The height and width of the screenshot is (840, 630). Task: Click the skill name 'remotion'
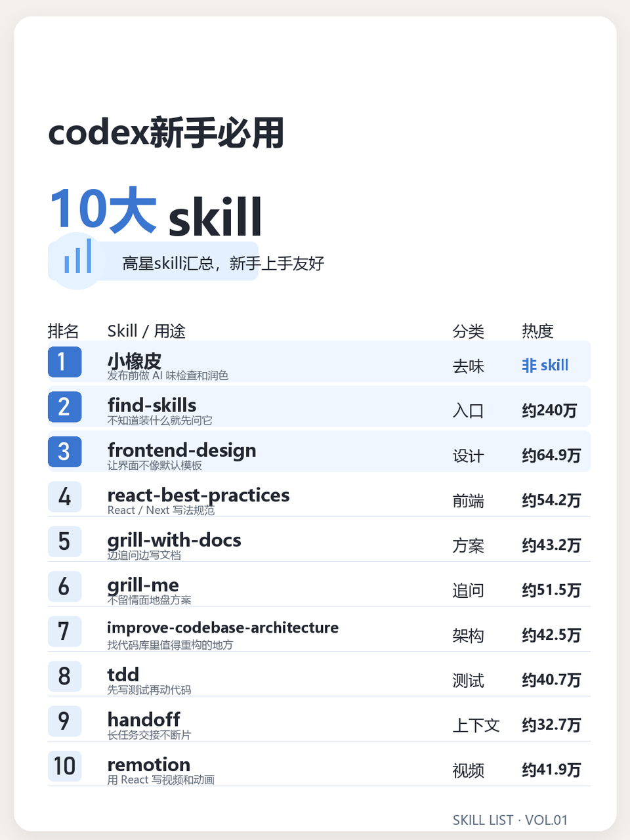(149, 765)
